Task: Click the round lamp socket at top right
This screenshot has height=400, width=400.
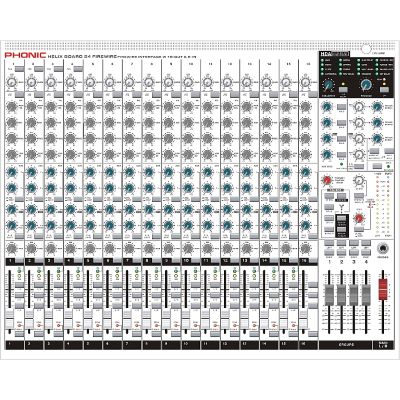Action: [366, 49]
